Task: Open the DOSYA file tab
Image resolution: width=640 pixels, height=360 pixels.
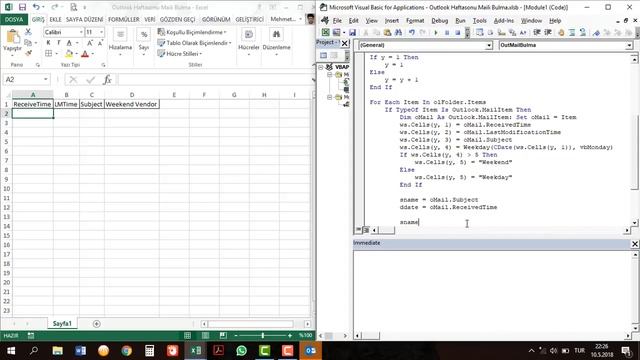Action: click(14, 19)
